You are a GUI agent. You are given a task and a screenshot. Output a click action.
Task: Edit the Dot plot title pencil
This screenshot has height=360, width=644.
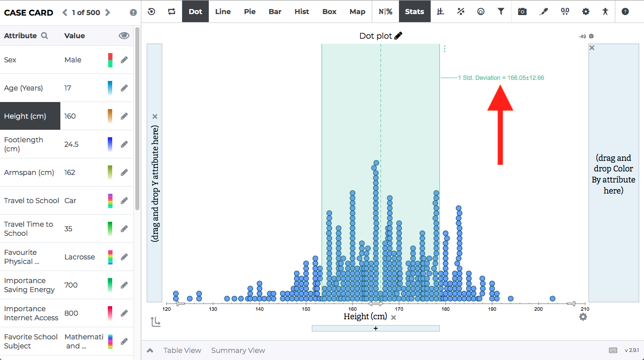pyautogui.click(x=398, y=36)
